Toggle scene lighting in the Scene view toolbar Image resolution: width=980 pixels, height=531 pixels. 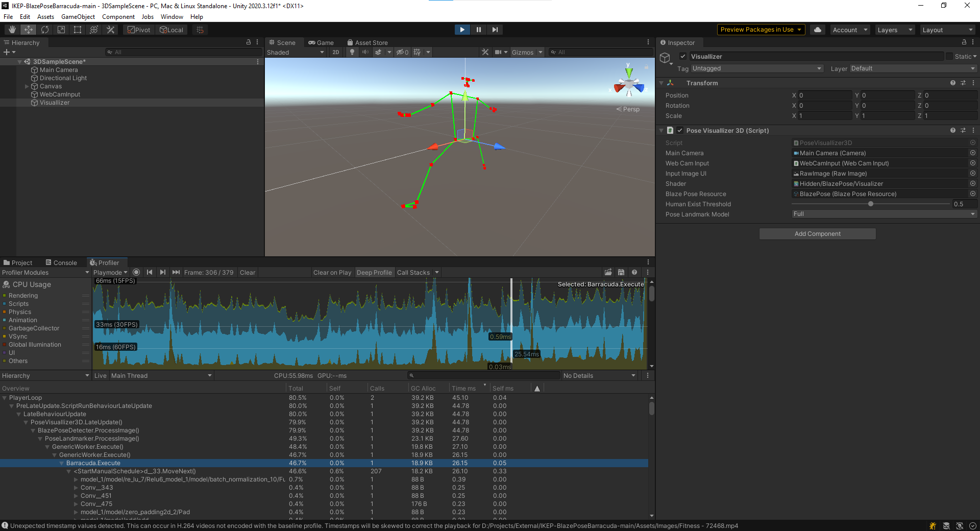point(352,52)
